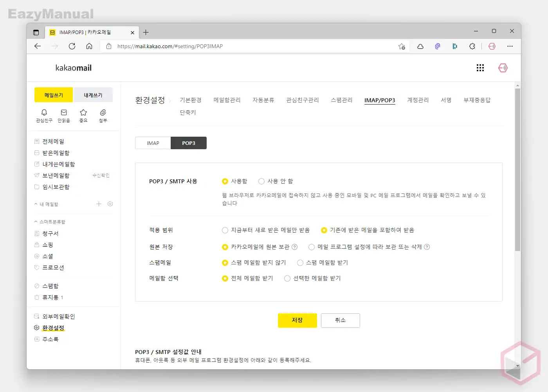This screenshot has width=548, height=392.
Task: Show help for 카카오메일에 원본 보관
Action: (295, 247)
